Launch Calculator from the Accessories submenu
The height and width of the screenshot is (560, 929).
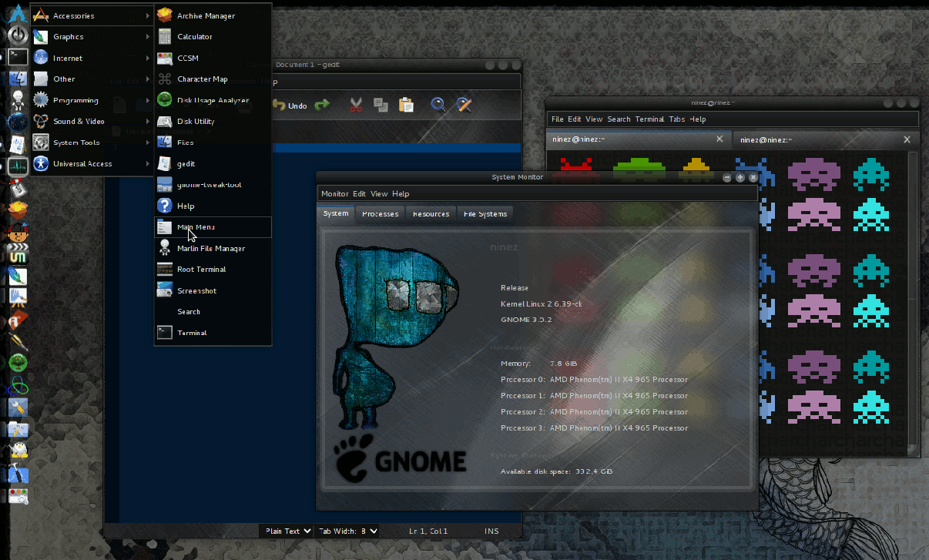click(x=213, y=36)
